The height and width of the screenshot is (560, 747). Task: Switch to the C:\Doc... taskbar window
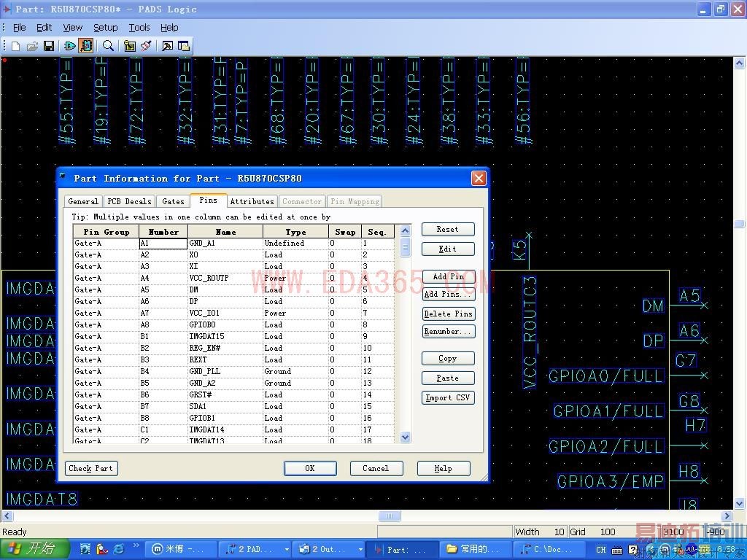[x=550, y=550]
